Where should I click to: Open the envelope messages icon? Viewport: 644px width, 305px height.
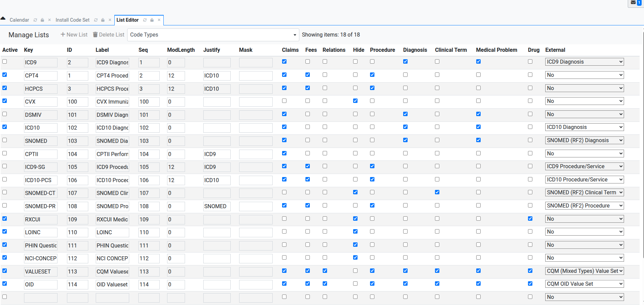coord(633,3)
